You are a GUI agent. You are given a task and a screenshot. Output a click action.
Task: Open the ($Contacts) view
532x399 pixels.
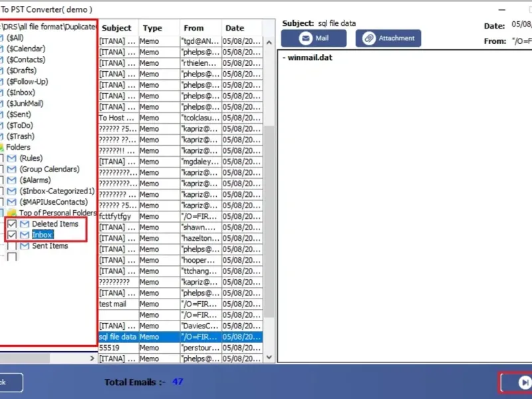pos(26,59)
